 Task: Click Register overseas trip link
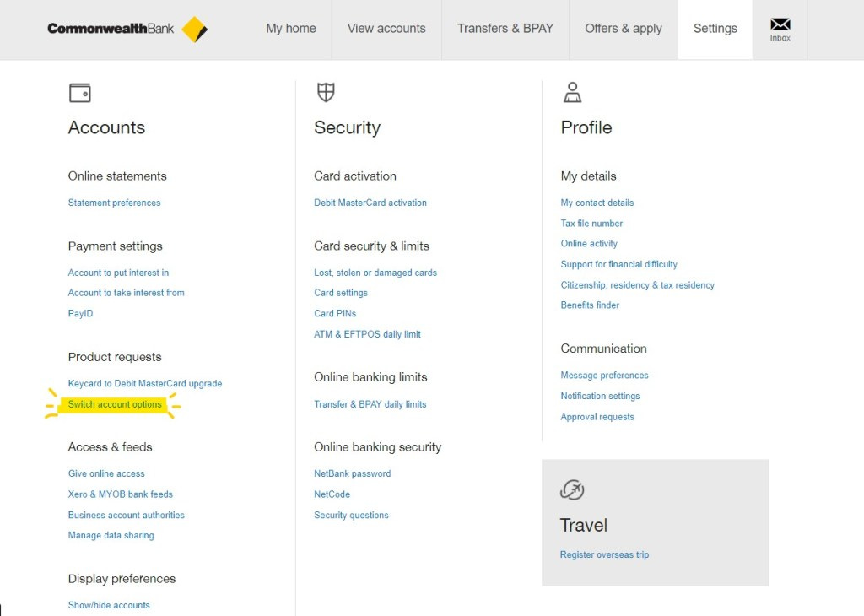[604, 555]
